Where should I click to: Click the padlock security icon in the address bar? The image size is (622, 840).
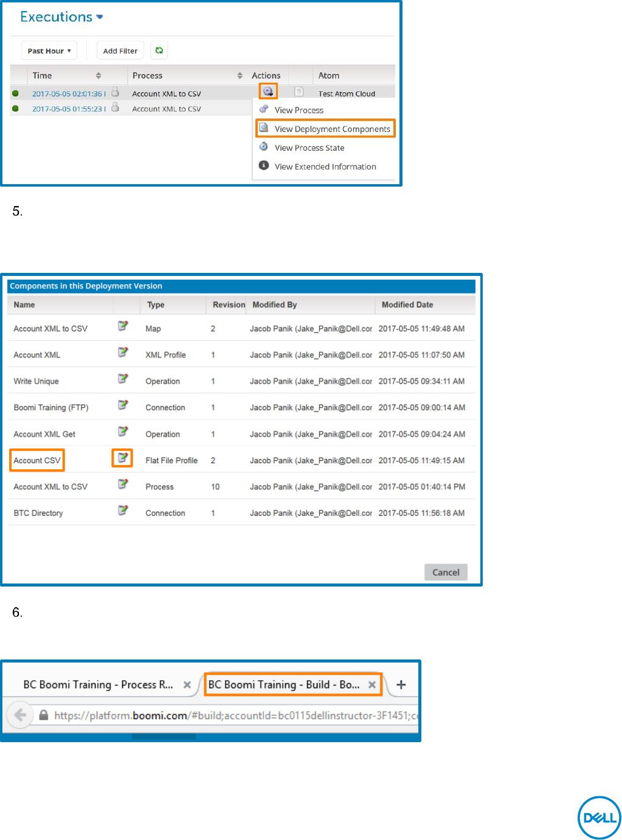(x=44, y=715)
